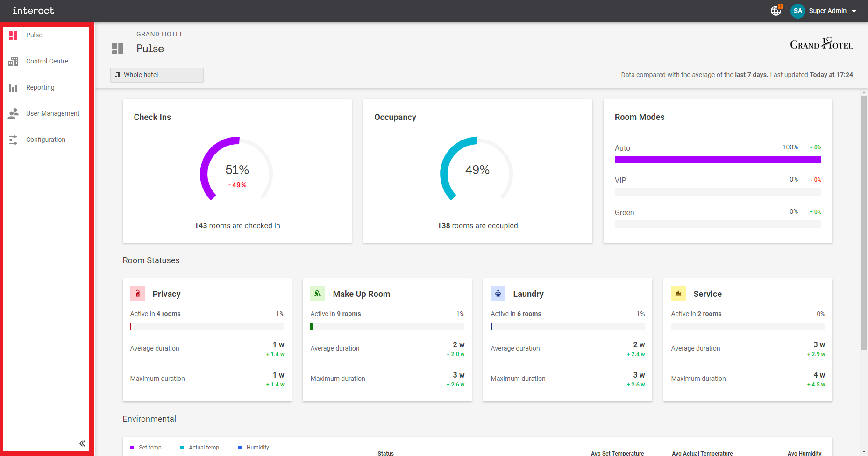Click 'Active in 9 rooms' text
The image size is (868, 456).
pos(335,314)
